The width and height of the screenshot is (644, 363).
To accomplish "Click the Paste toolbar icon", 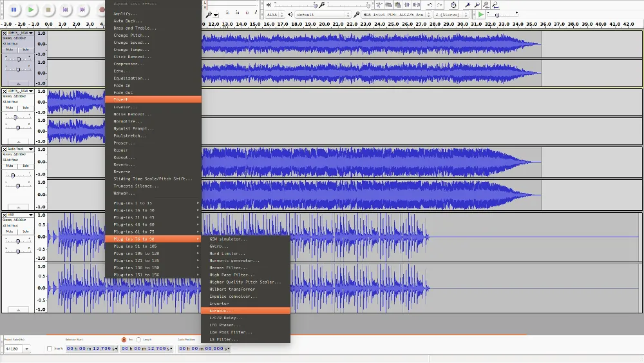I will [397, 5].
